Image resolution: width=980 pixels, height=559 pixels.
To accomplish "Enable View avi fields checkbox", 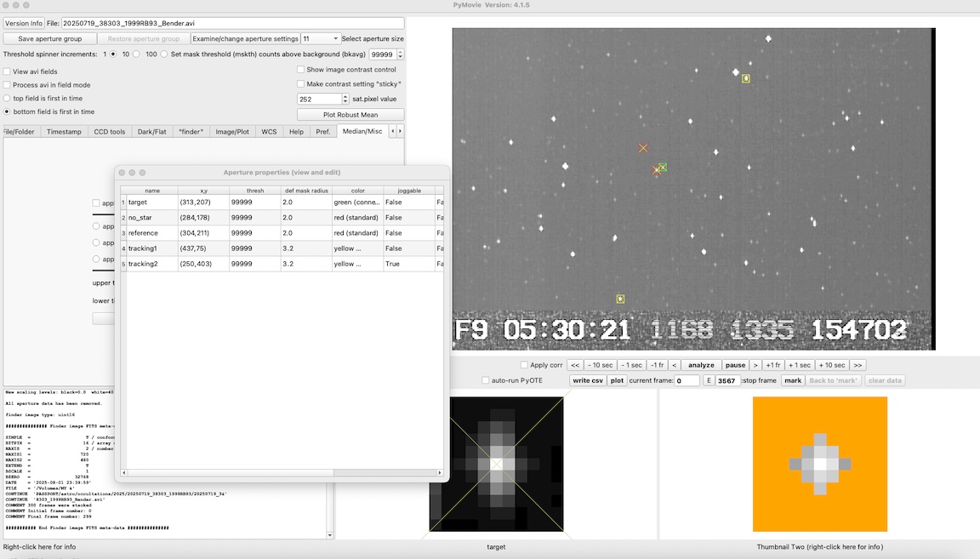I will [8, 71].
